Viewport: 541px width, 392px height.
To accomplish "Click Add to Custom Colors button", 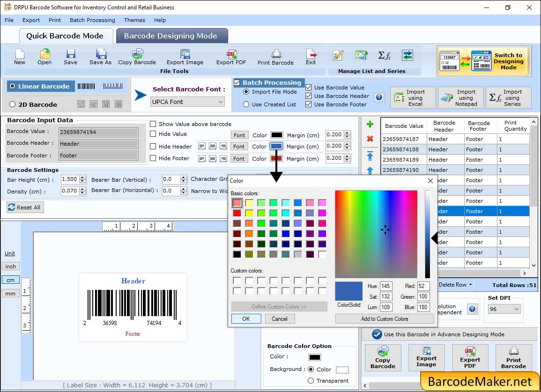I will click(385, 319).
